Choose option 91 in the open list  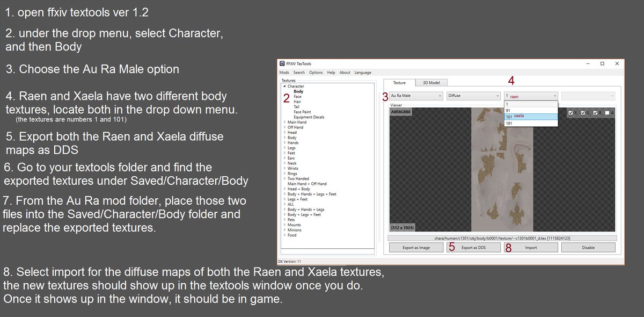coord(531,110)
